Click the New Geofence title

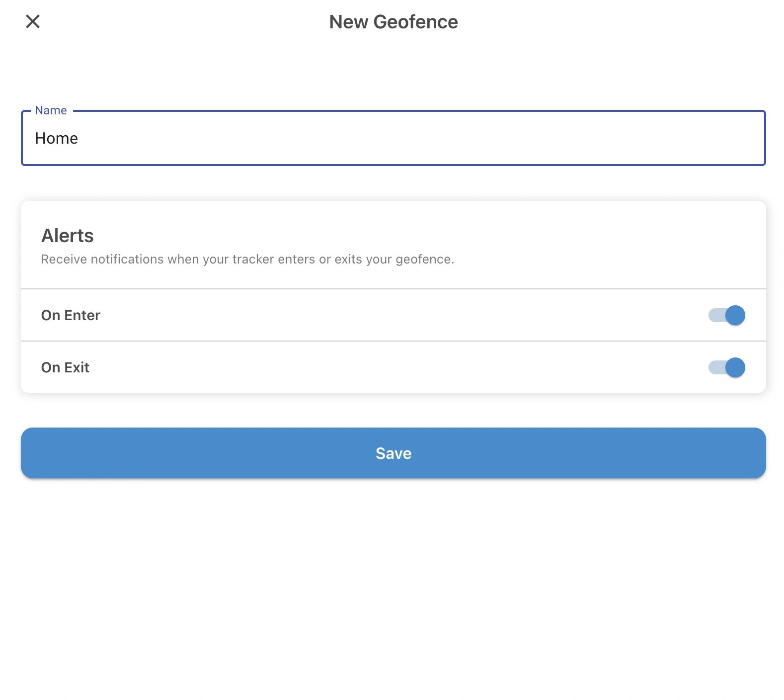coord(393,22)
